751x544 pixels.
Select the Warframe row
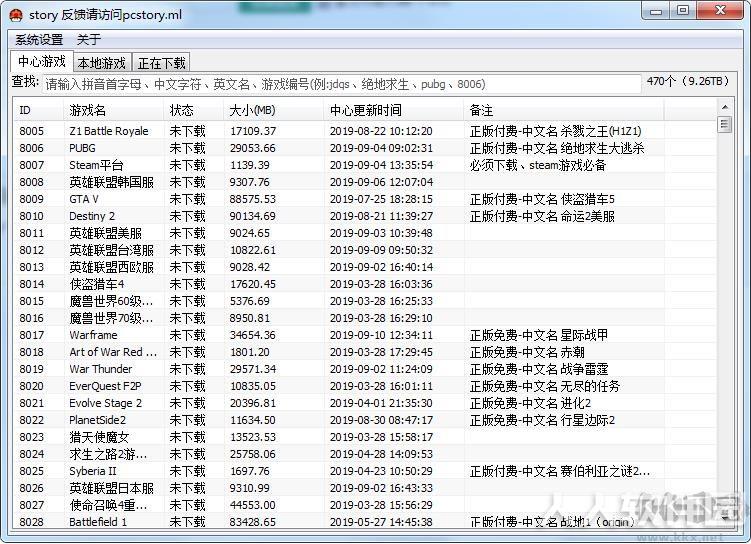(x=365, y=335)
